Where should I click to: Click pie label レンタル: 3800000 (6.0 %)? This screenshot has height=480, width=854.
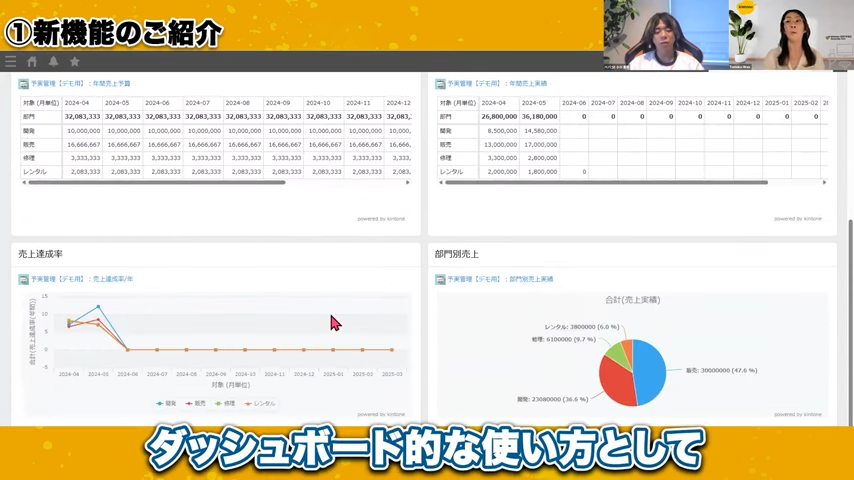pyautogui.click(x=582, y=327)
